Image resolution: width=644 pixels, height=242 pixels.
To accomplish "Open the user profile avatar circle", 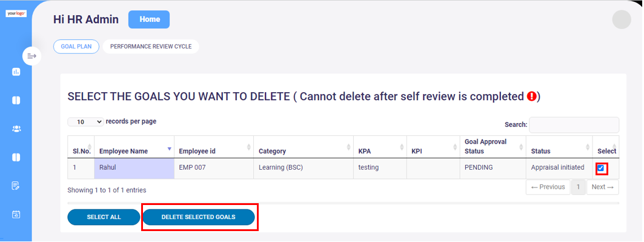I will pos(622,19).
